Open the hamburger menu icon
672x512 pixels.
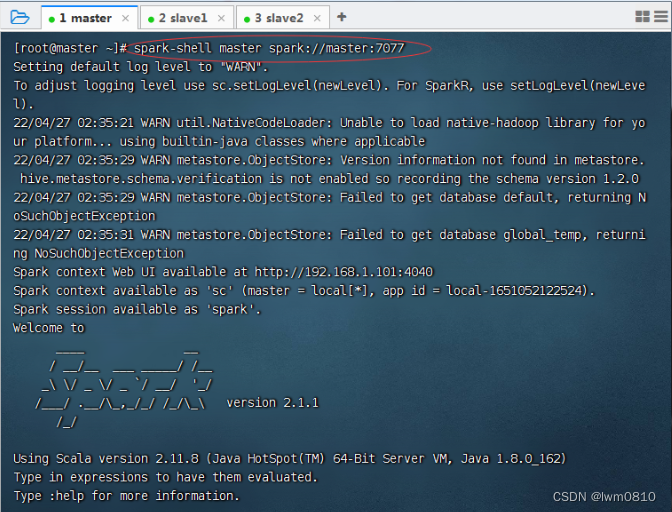660,17
